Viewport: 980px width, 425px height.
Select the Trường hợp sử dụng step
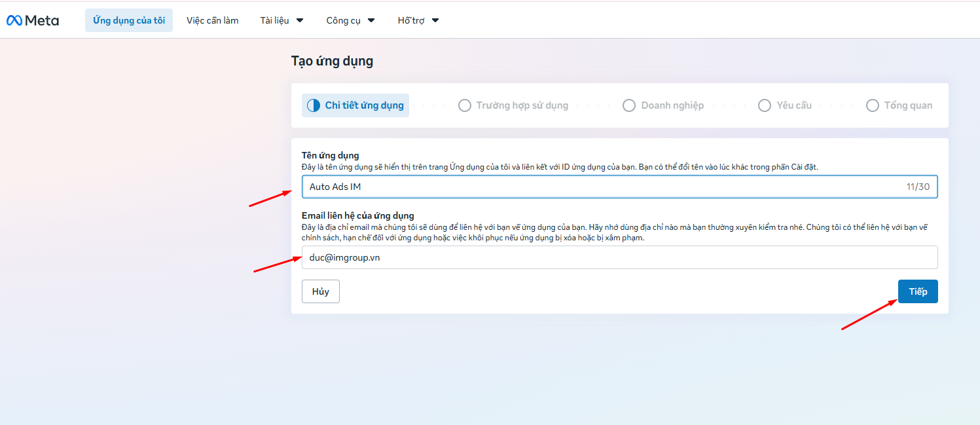[x=513, y=105]
